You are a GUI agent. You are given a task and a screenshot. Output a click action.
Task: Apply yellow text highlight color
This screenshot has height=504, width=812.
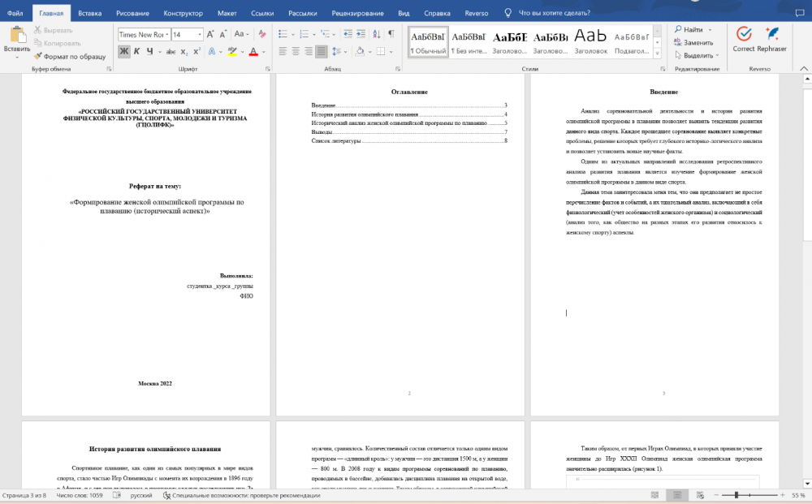coord(232,52)
